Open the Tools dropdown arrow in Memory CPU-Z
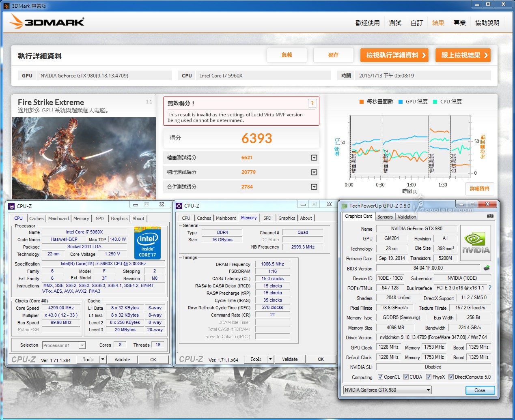Screen dimensions: 515x420 271,359
